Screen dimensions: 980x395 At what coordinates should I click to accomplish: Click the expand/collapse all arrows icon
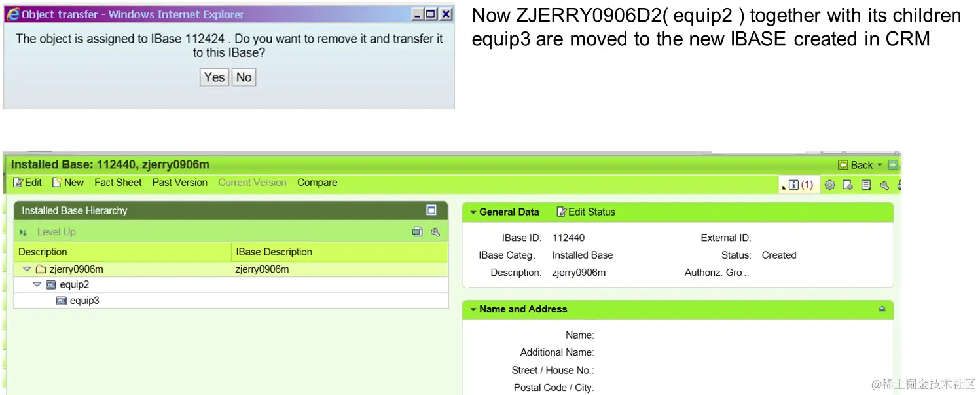[24, 232]
